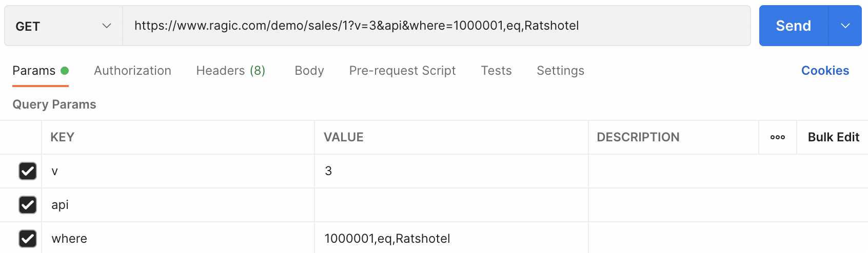This screenshot has width=868, height=253.
Task: Click the 'where' value field
Action: [x=450, y=239]
